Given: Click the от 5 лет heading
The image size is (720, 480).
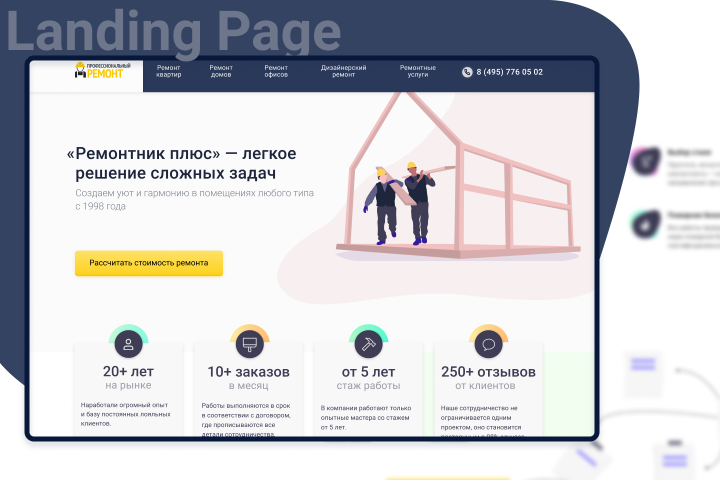Looking at the screenshot, I should pos(368,372).
